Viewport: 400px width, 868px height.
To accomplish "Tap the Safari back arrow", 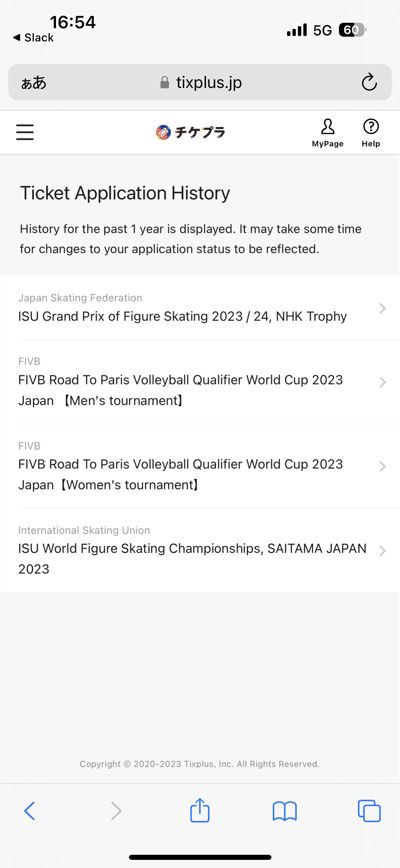I will point(30,811).
